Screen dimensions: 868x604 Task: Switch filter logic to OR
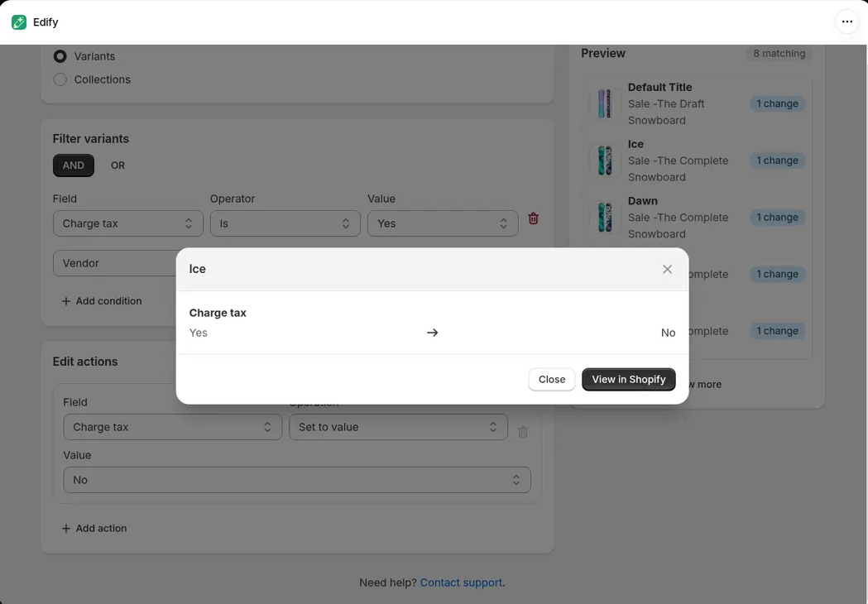pyautogui.click(x=117, y=165)
